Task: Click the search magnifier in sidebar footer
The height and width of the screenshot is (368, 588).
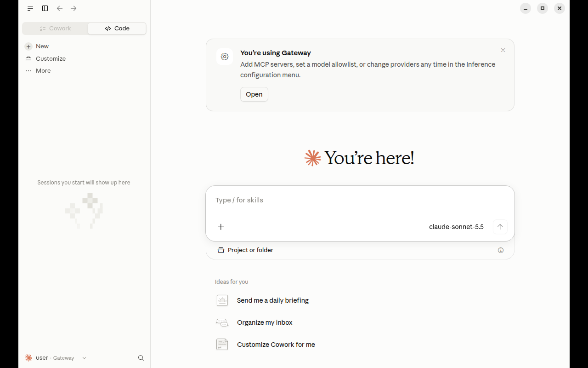Action: tap(141, 358)
